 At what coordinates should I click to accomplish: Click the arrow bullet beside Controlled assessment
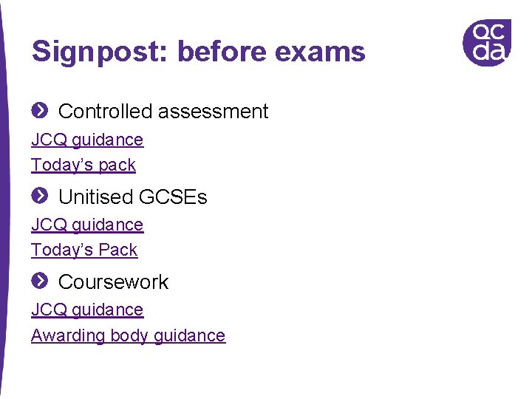(40, 111)
